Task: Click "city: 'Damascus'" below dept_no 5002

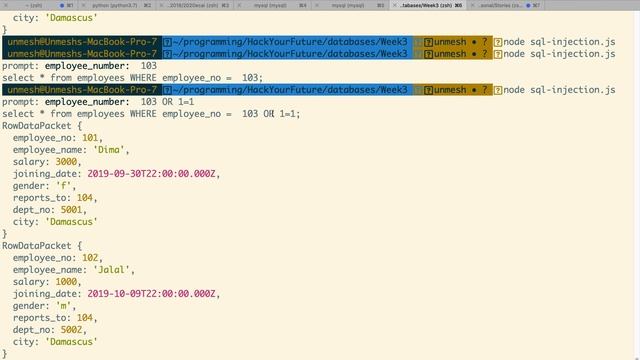Action: click(x=55, y=342)
